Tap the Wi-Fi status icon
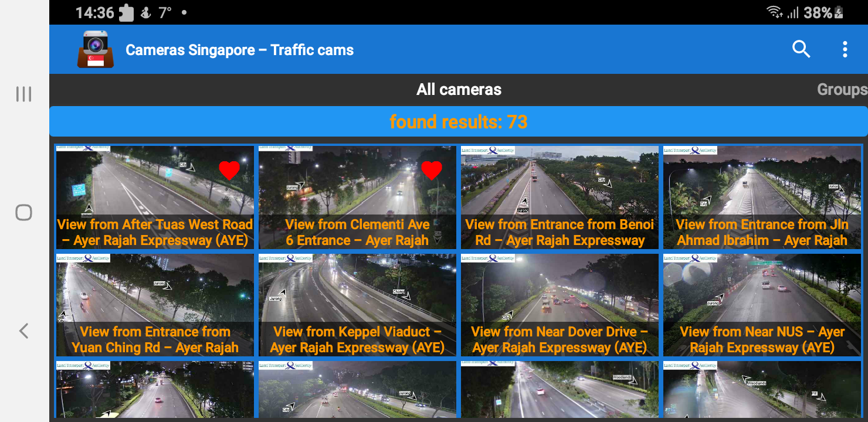The height and width of the screenshot is (422, 868). (774, 12)
